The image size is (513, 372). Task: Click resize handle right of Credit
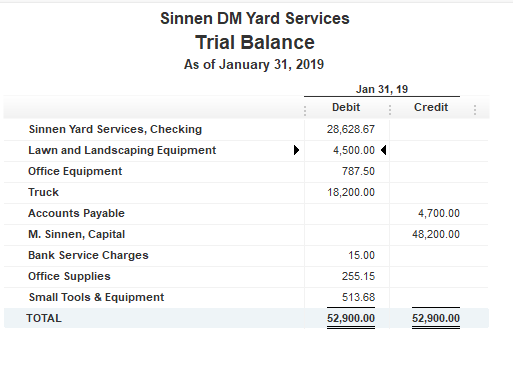click(x=475, y=110)
